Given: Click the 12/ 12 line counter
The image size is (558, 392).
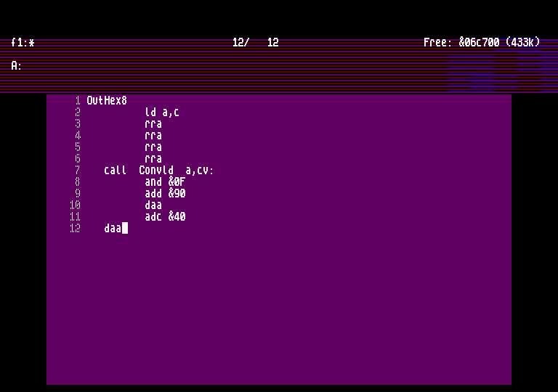Looking at the screenshot, I should tap(255, 43).
